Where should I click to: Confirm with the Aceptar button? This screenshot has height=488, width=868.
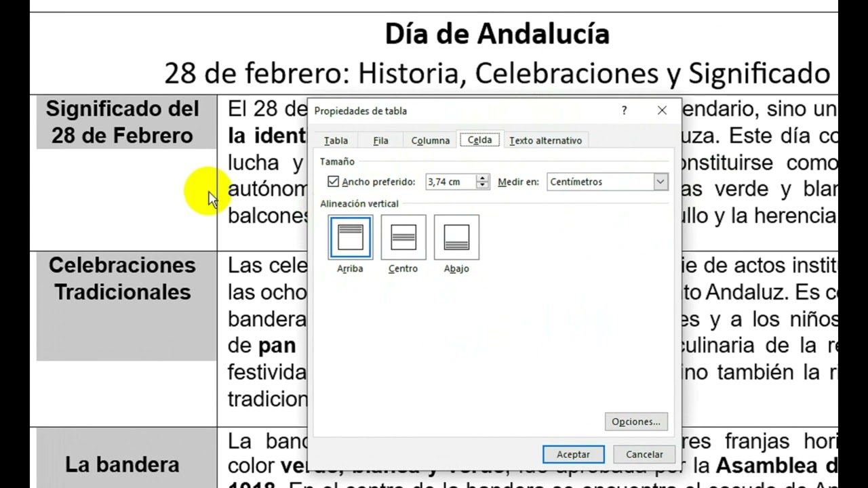click(573, 454)
